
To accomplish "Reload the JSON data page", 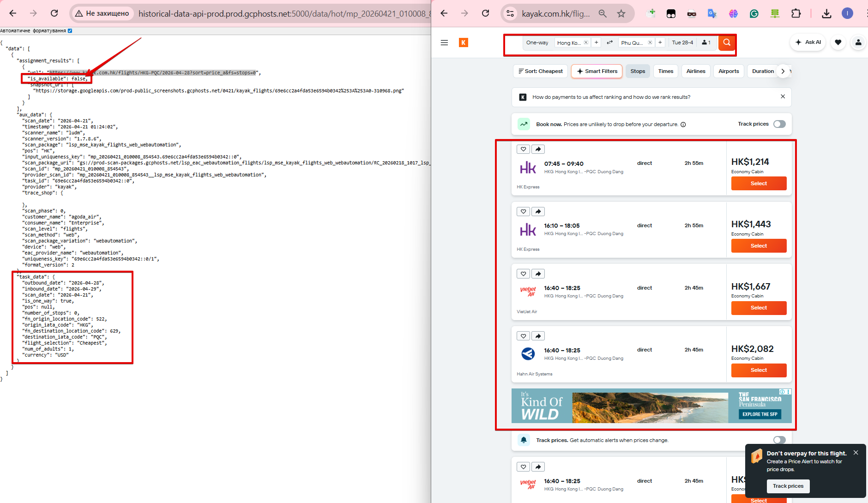I will click(x=54, y=13).
